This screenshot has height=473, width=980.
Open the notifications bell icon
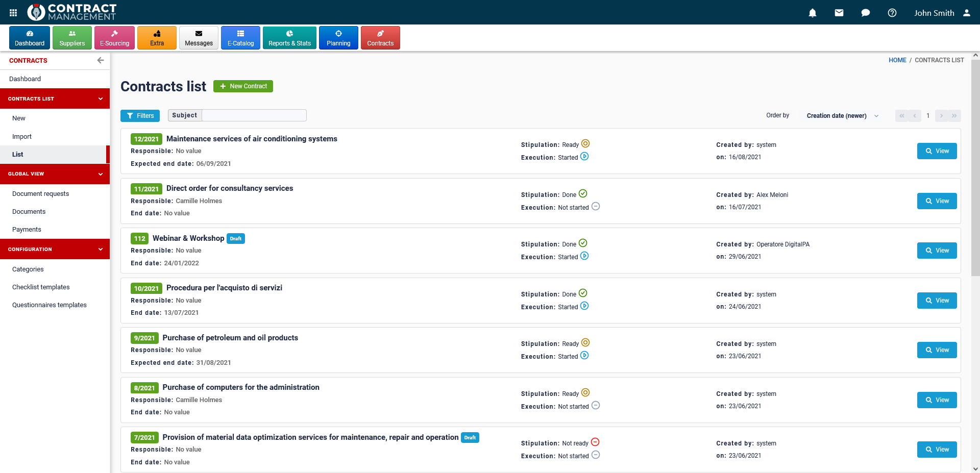[813, 13]
